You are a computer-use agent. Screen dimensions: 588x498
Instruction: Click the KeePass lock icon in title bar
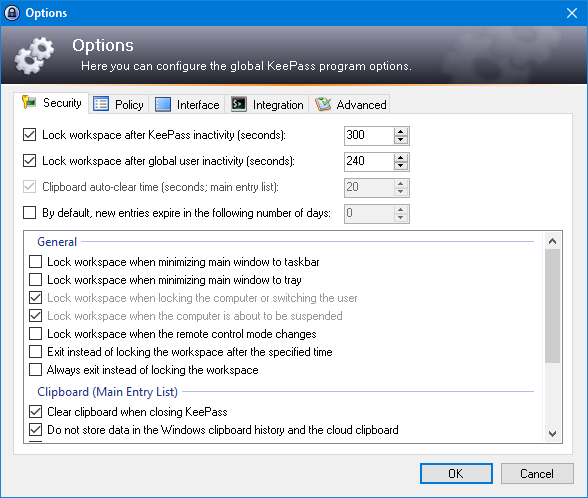[x=12, y=13]
